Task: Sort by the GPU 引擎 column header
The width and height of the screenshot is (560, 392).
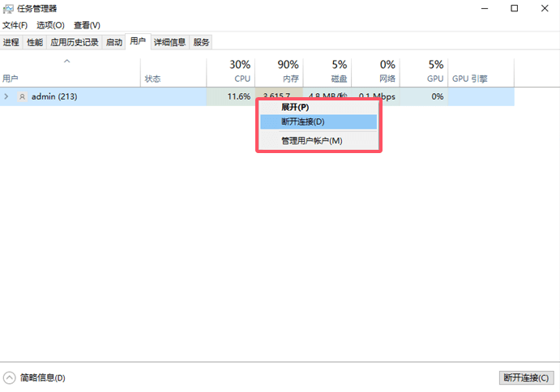Action: (x=481, y=72)
